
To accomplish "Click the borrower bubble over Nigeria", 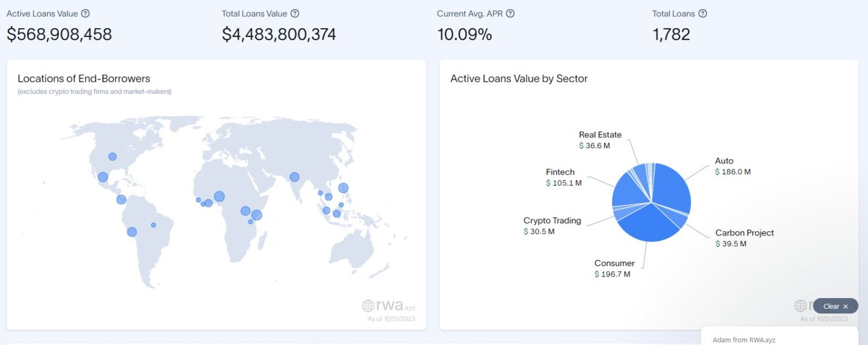I will pos(219,197).
